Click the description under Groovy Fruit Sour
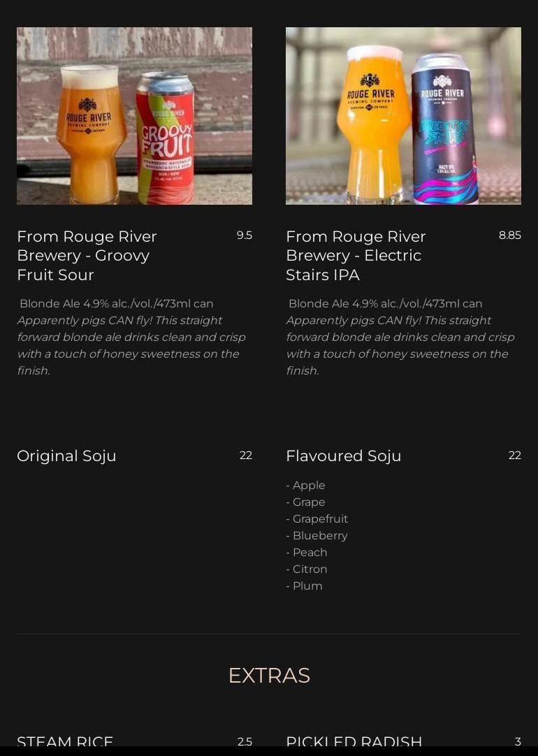 131,337
